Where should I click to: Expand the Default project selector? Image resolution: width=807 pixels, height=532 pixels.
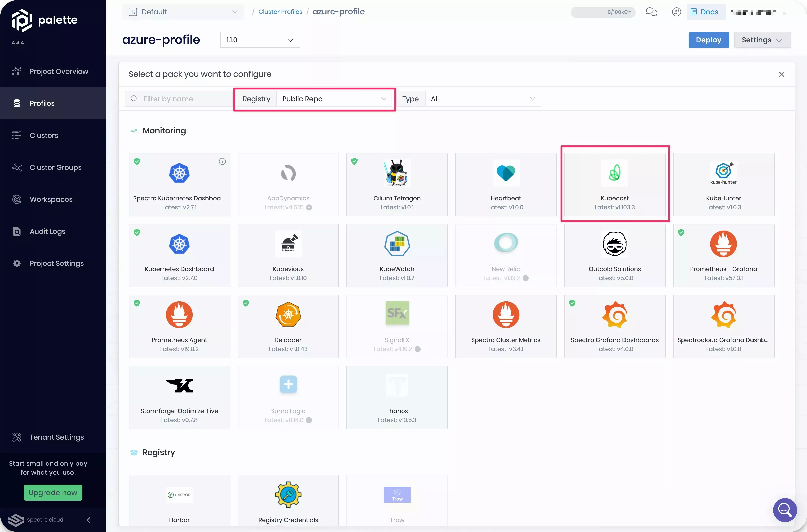[x=183, y=12]
